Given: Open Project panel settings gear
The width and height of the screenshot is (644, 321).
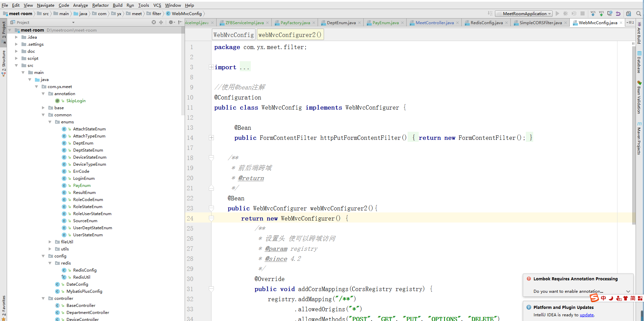Looking at the screenshot, I should pos(172,22).
